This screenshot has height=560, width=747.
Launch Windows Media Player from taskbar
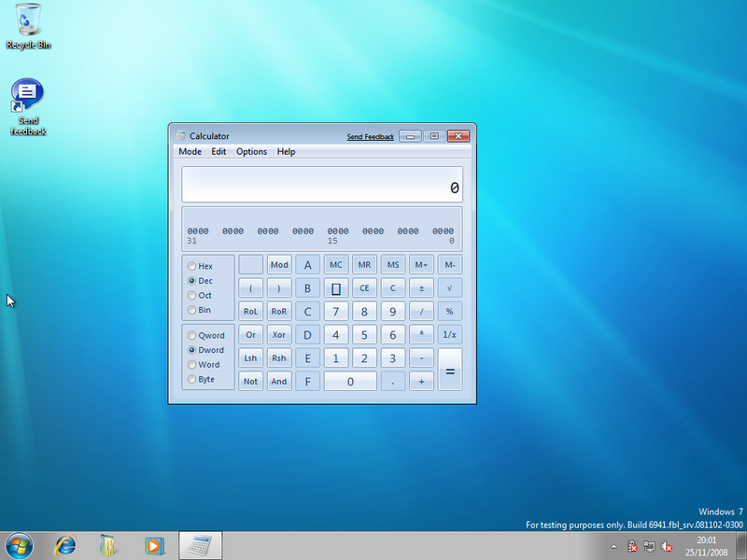point(153,545)
